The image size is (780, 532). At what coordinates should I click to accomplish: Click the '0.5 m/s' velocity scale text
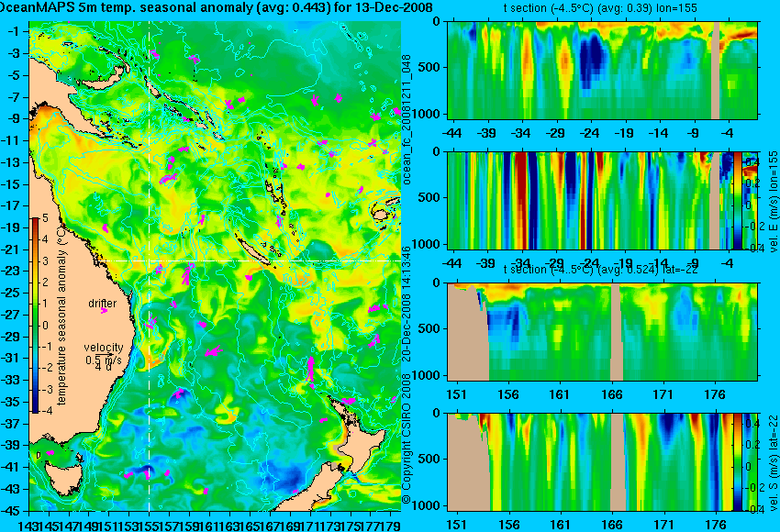pos(104,360)
